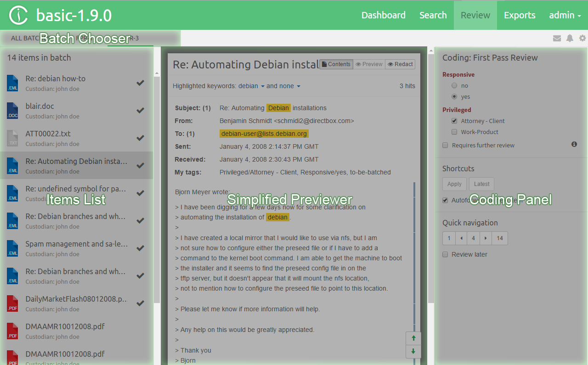Switch previewer to Redact mode
588x365 pixels.
coord(400,64)
